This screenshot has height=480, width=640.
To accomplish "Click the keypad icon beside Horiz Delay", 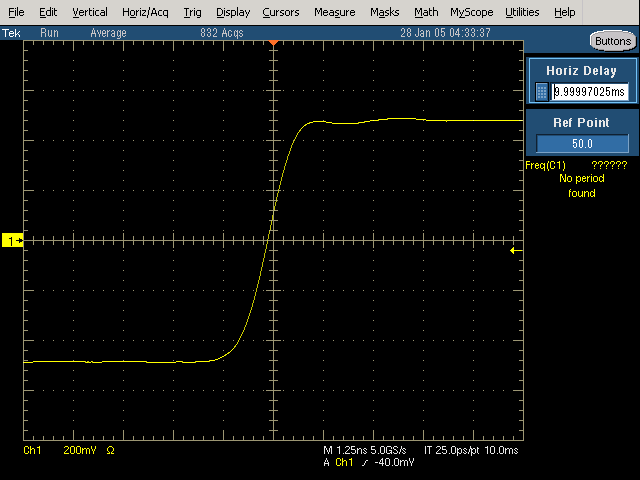I will [x=542, y=92].
